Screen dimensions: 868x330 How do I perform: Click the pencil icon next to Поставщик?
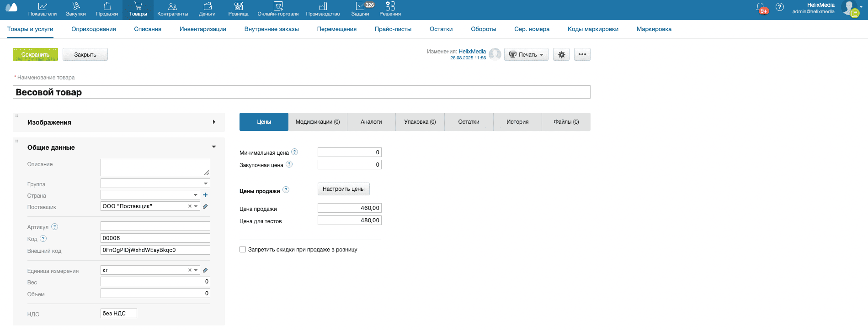205,206
